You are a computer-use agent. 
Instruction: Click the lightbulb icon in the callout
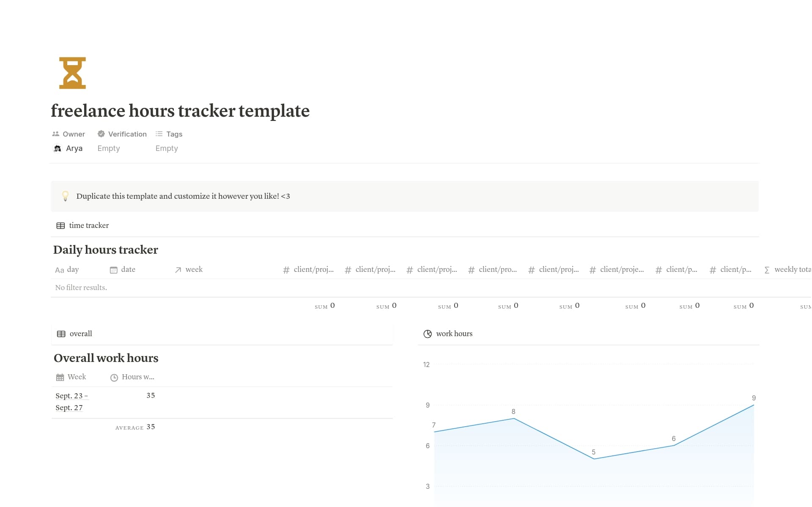(x=66, y=196)
